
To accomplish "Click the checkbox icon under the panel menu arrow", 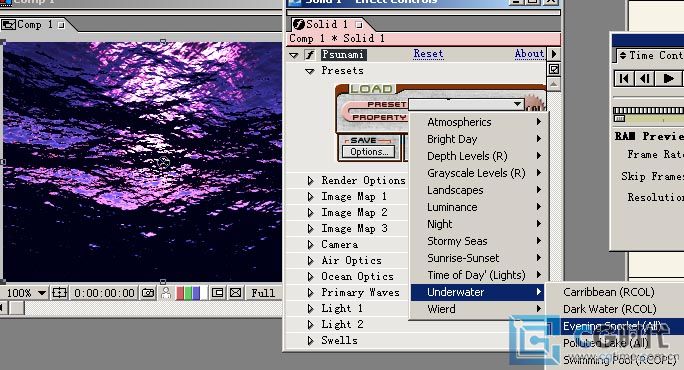I will [554, 69].
